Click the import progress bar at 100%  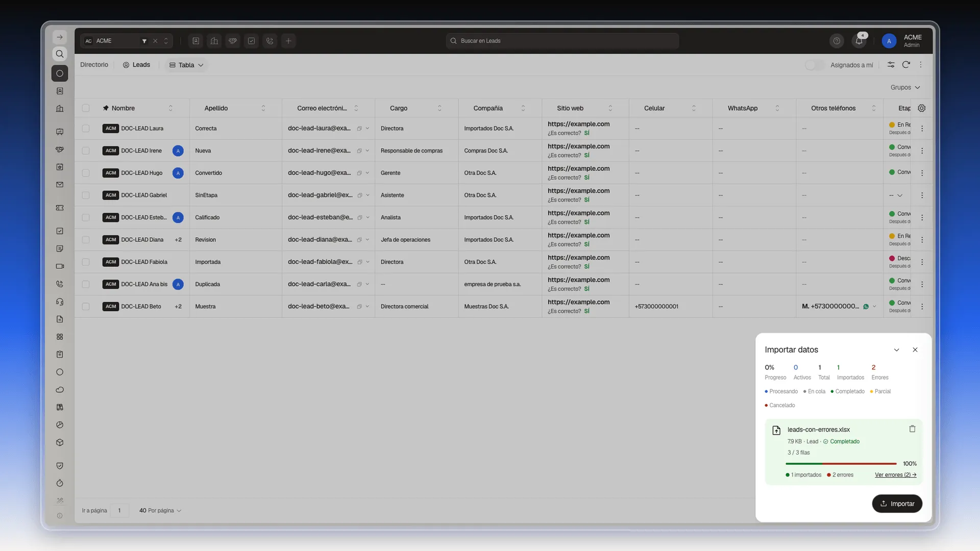pyautogui.click(x=841, y=464)
